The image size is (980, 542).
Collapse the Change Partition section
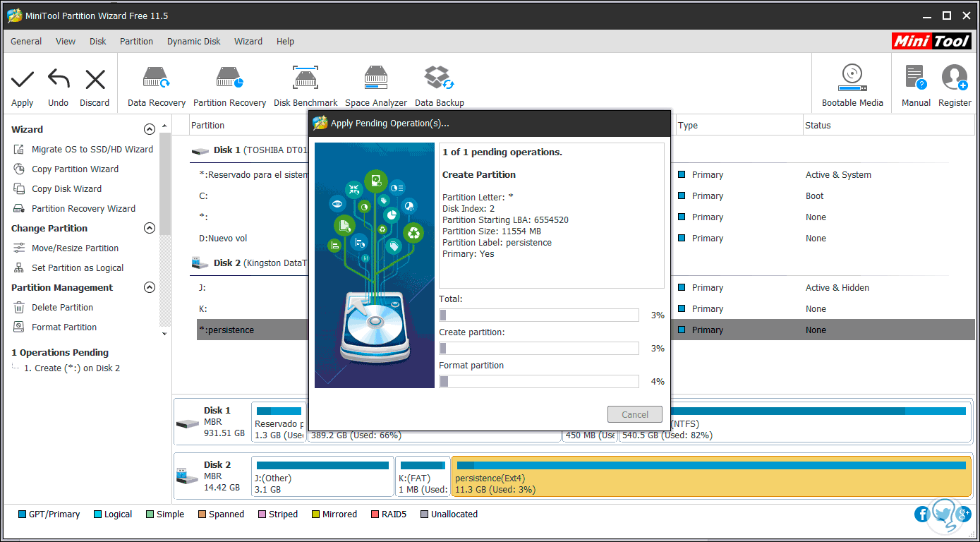[149, 228]
